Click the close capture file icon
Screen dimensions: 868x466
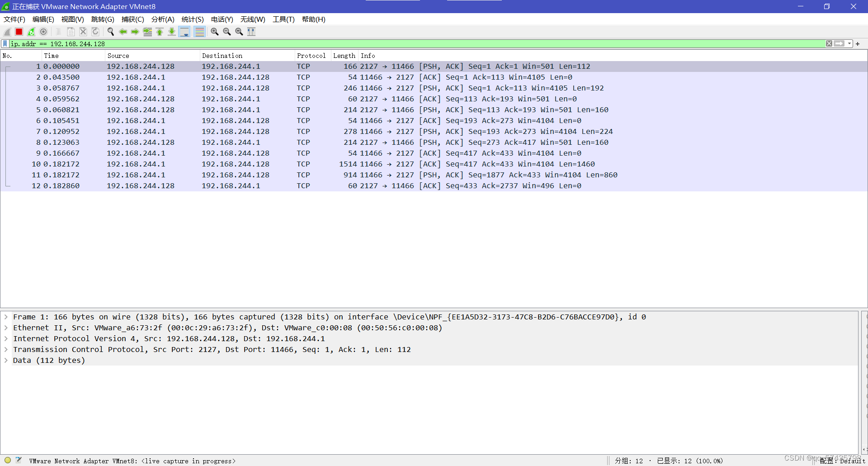pyautogui.click(x=83, y=32)
